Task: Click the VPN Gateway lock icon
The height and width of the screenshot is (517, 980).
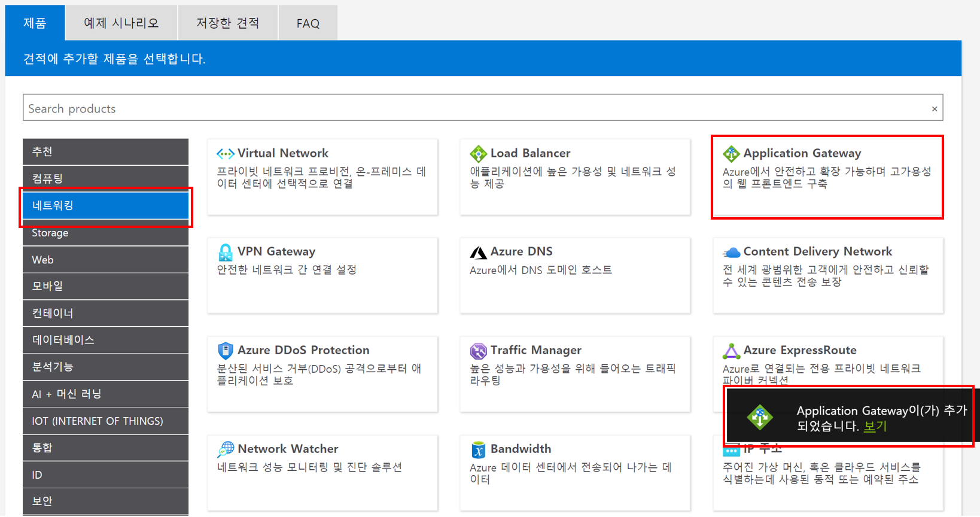Action: (226, 252)
